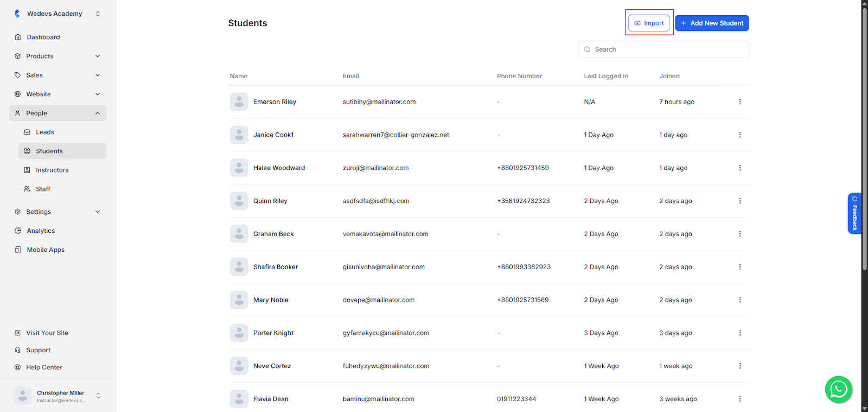Expand the Products menu chevron
The image size is (868, 412).
coord(98,56)
